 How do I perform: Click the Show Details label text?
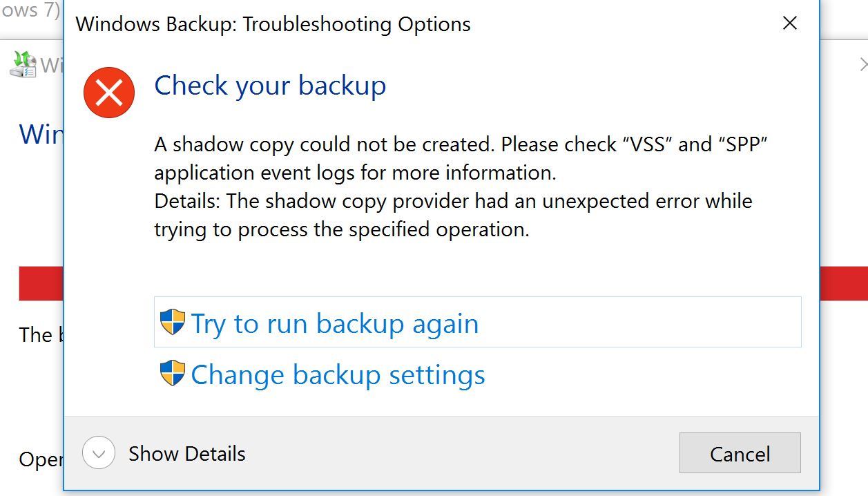point(186,454)
